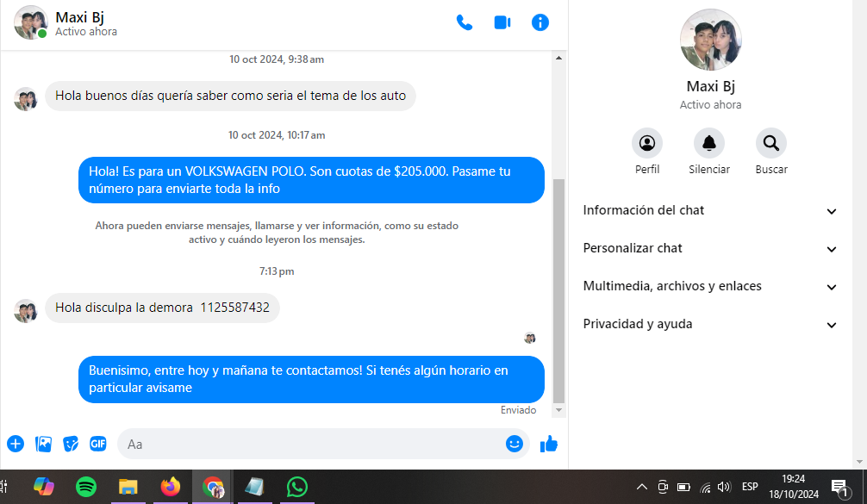This screenshot has width=867, height=504.
Task: Mute conversation with Silenciar bell
Action: (709, 143)
